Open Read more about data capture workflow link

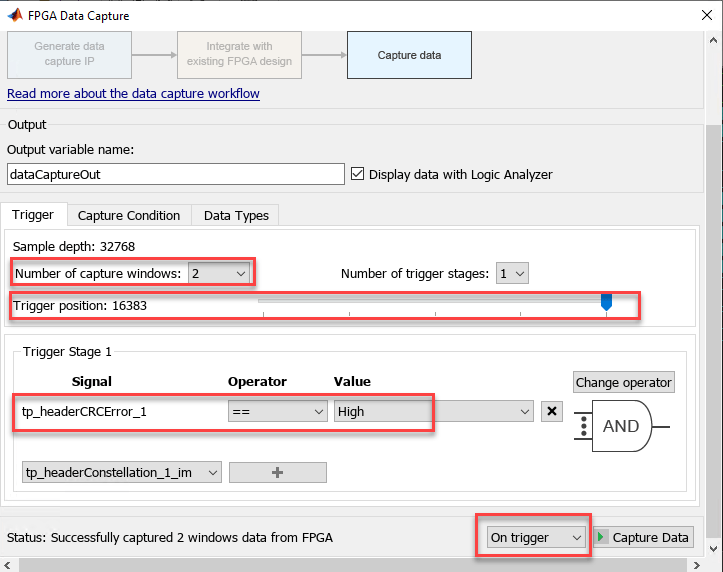coord(133,94)
